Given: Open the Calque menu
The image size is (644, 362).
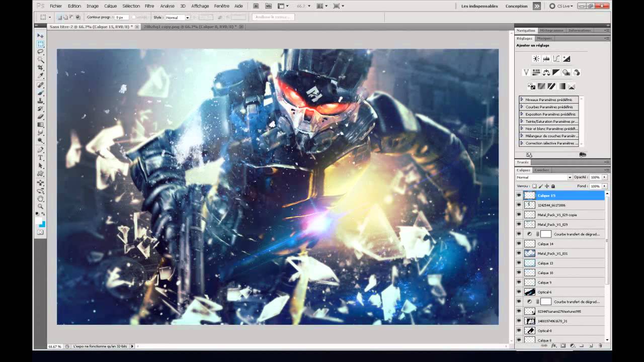Looking at the screenshot, I should (x=110, y=6).
